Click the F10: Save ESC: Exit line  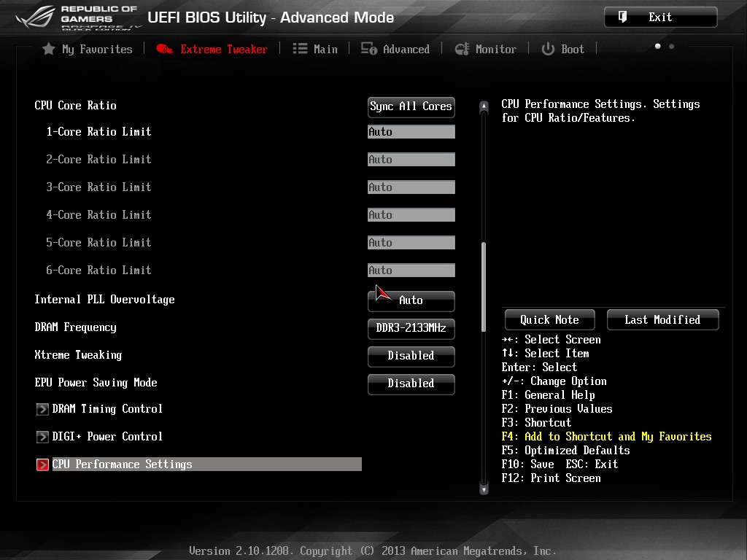point(560,464)
